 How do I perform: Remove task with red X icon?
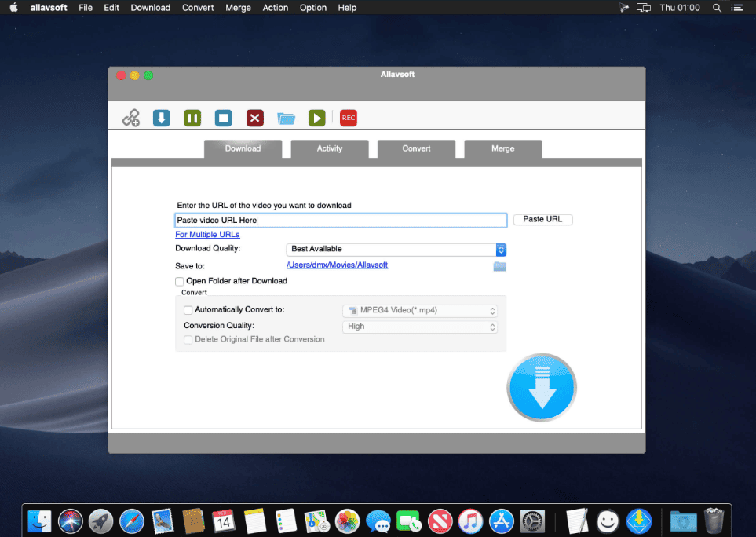(x=255, y=118)
